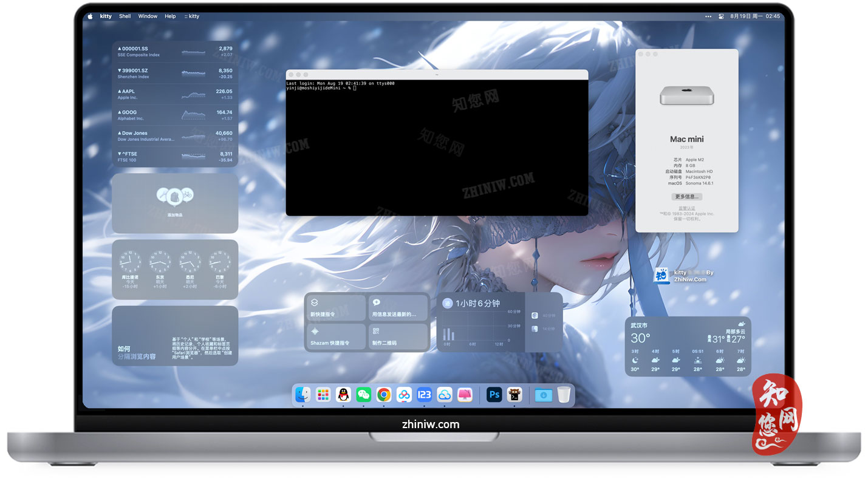Launch CleanMyMac pink monitor icon
This screenshot has height=484, width=868.
pos(465,395)
